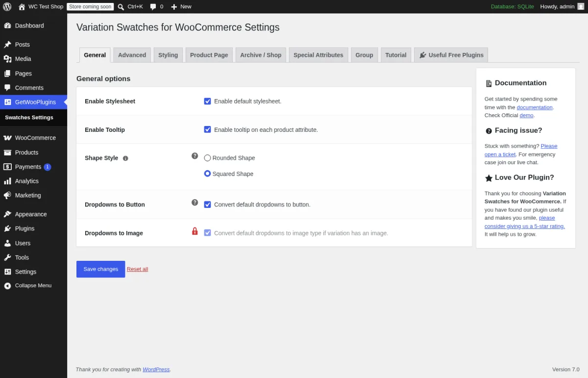This screenshot has height=378, width=588.
Task: Click the WooCommerce logo icon in sidebar
Action: [x=7, y=138]
